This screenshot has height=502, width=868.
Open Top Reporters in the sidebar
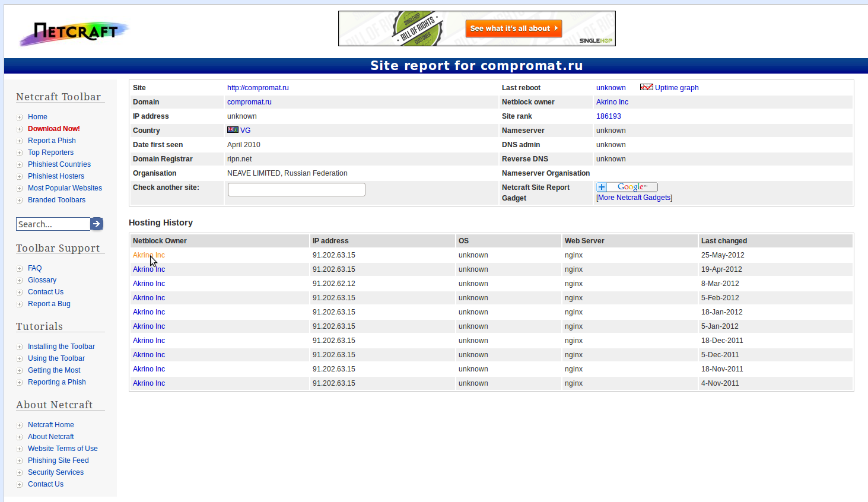(x=50, y=152)
